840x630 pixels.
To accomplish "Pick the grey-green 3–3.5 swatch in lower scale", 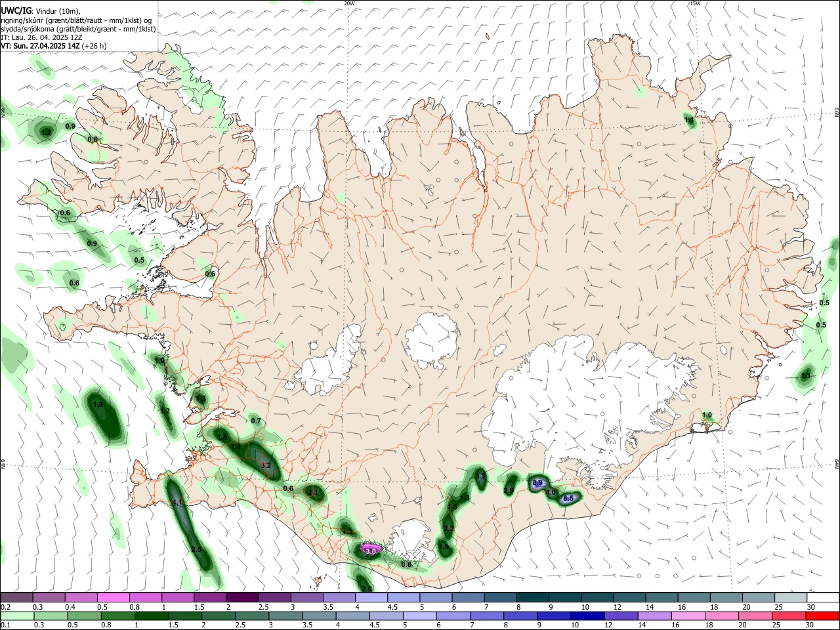I will click(285, 616).
